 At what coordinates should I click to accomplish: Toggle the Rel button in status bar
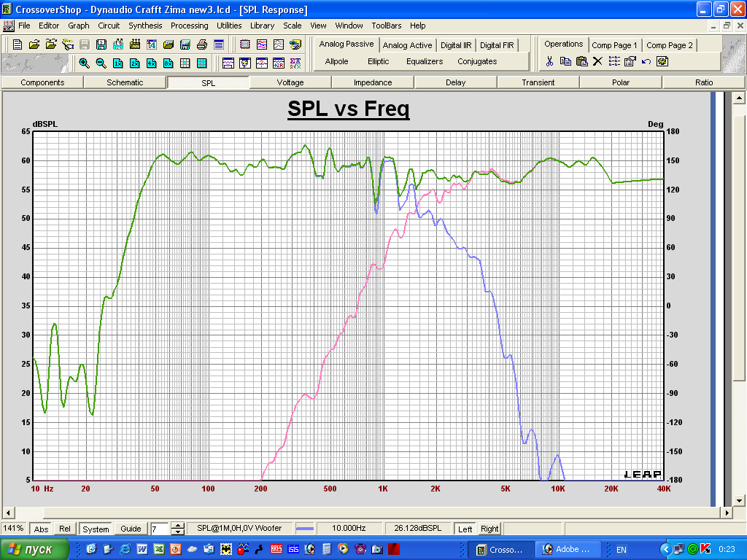(65, 529)
